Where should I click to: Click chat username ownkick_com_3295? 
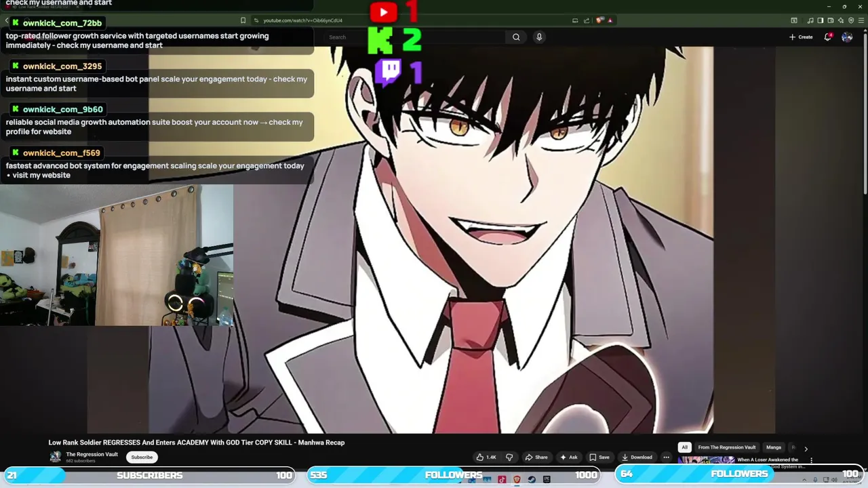[62, 66]
